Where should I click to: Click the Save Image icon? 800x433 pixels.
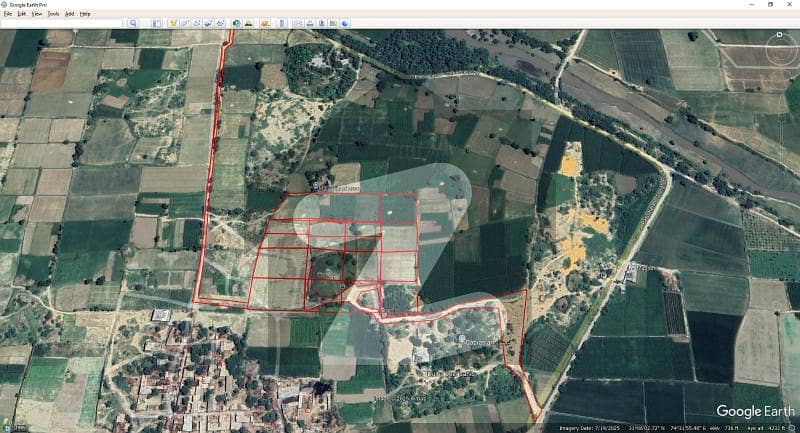321,23
